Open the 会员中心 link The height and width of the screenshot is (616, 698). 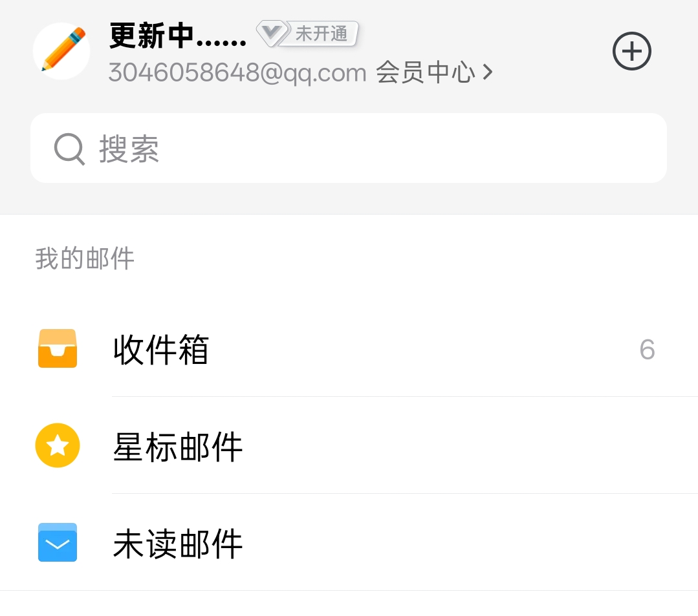(425, 72)
